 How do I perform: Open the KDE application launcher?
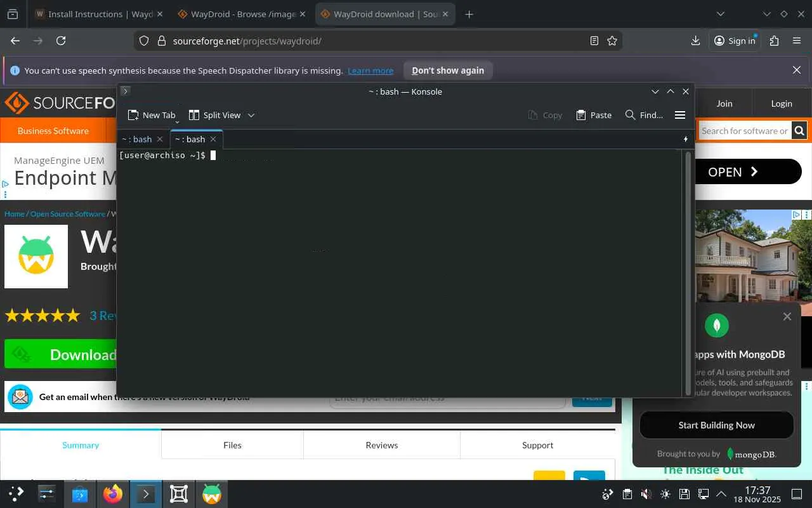tap(16, 493)
